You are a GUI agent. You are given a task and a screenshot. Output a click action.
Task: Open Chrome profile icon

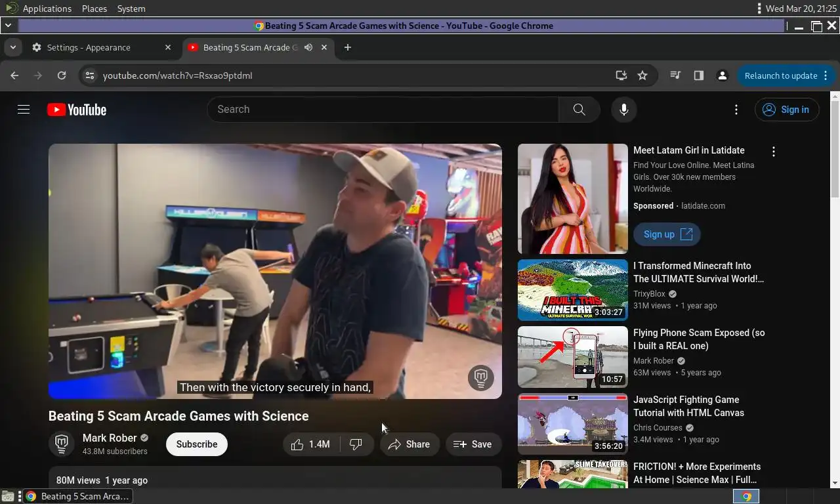[723, 75]
